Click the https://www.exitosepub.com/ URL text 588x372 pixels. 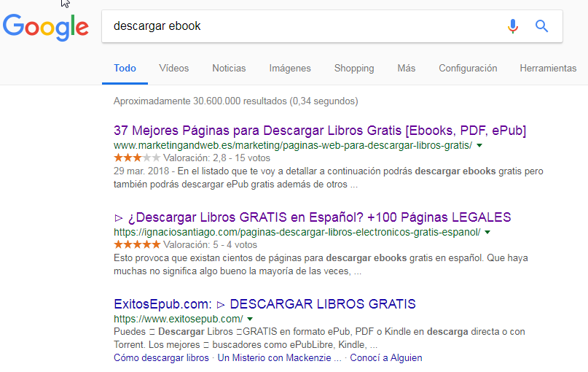tap(179, 319)
